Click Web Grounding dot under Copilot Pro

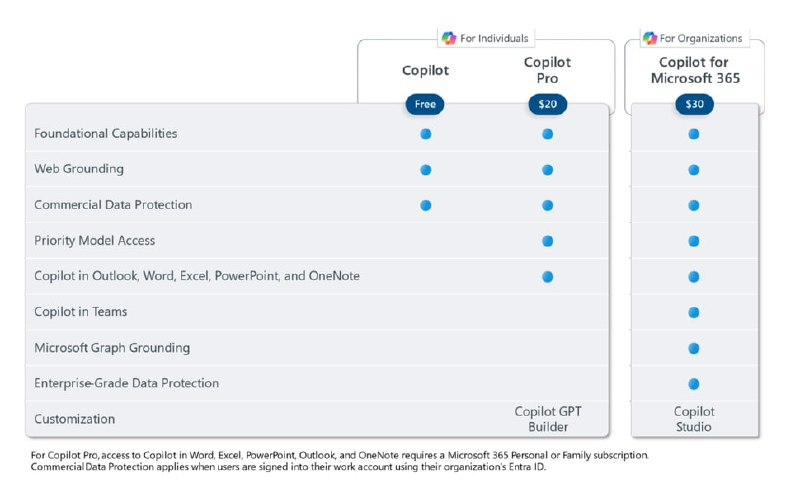(x=547, y=170)
